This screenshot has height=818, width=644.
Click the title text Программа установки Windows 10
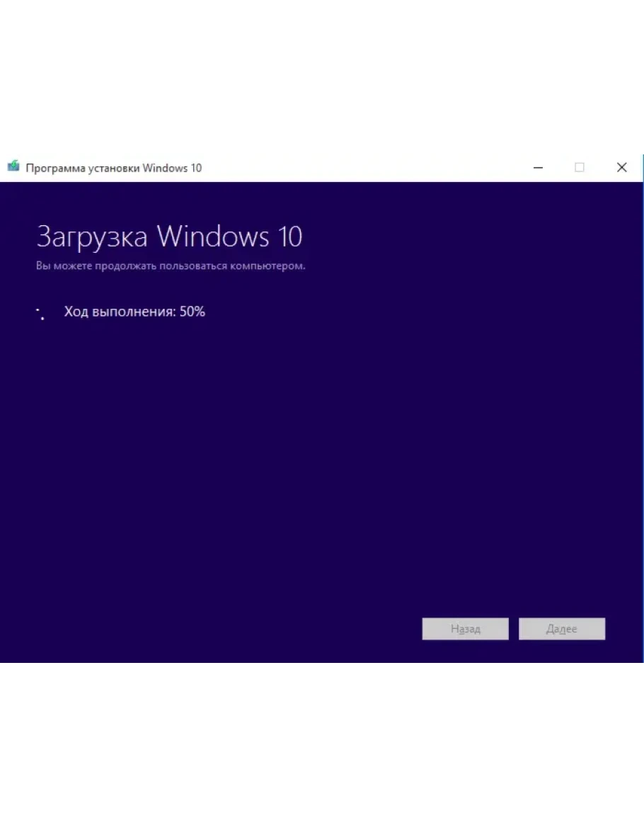coord(113,168)
